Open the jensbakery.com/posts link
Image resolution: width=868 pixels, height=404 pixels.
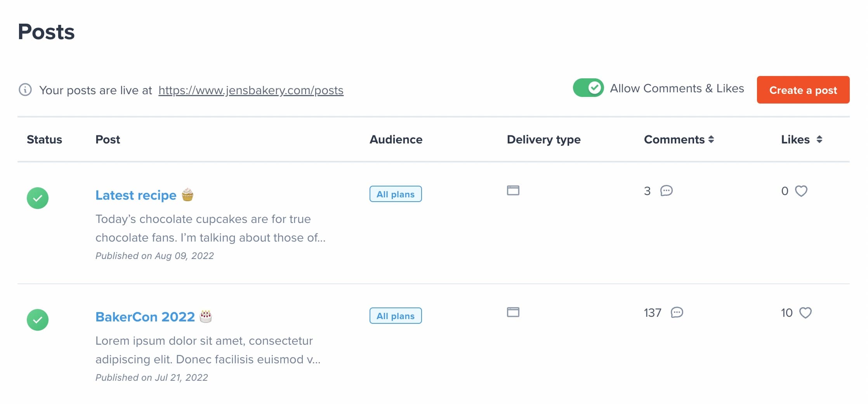(x=250, y=90)
